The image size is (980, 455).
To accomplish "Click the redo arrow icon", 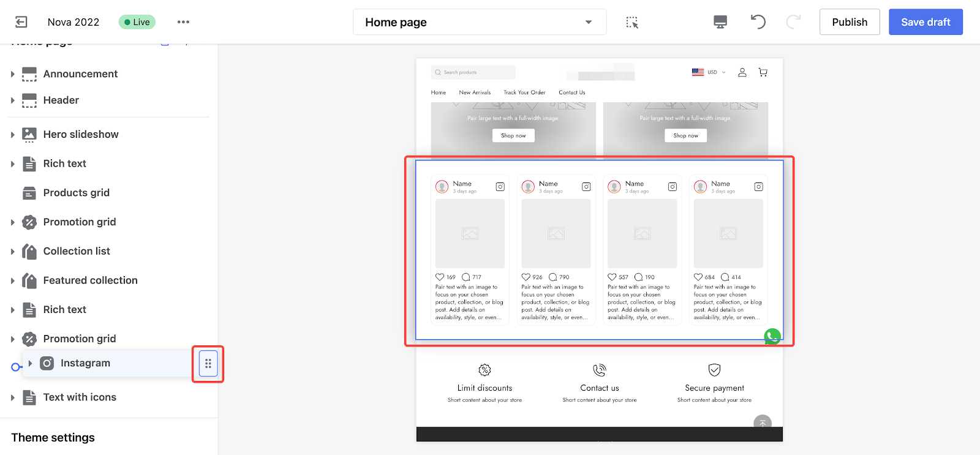I will tap(793, 22).
